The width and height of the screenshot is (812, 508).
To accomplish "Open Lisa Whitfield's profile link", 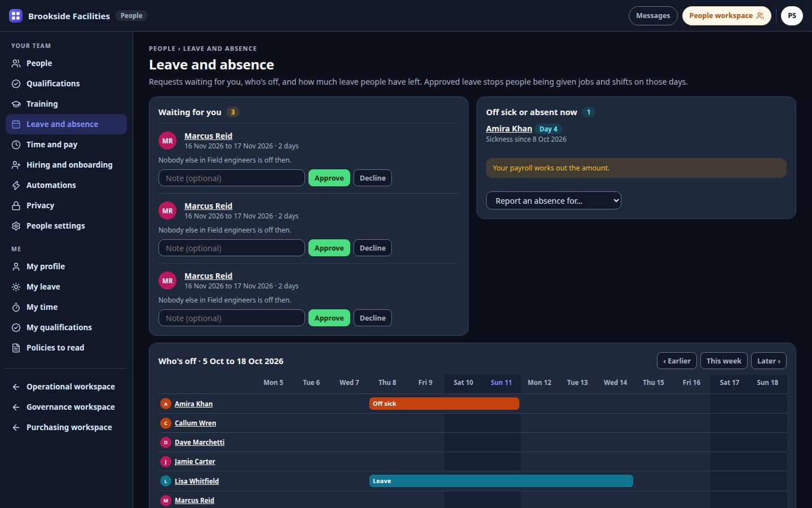I will click(197, 481).
